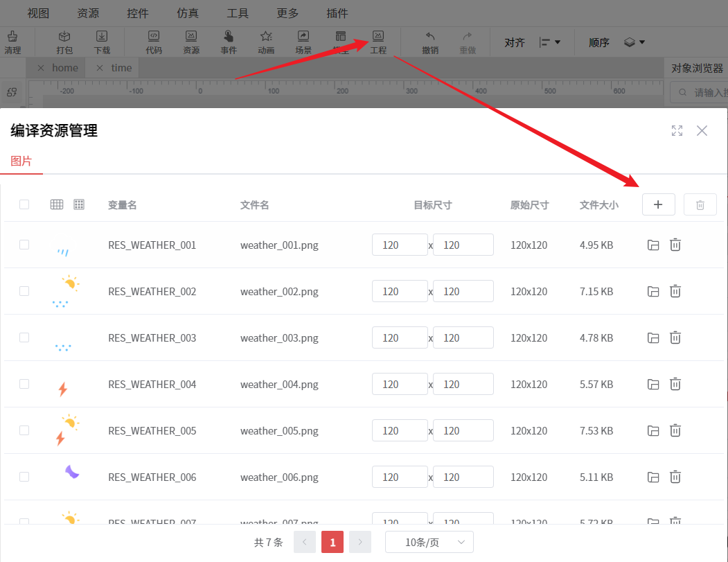The image size is (728, 562).
Task: Click the purple moon thumbnail of weather_006
Action: click(72, 472)
